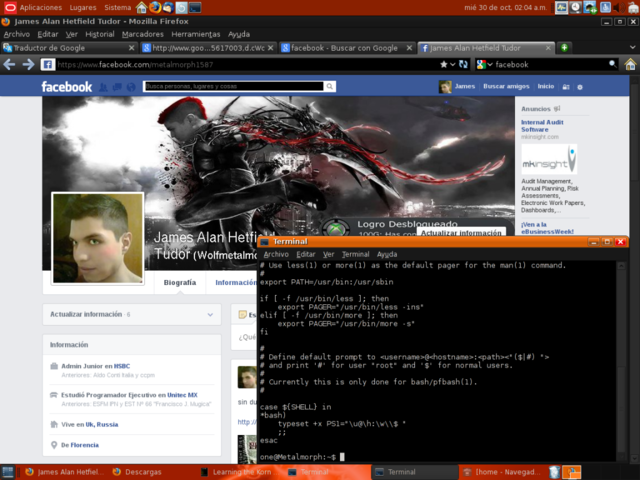Launch Firefox from the top panel launcher
640x480 pixels.
pos(155,7)
